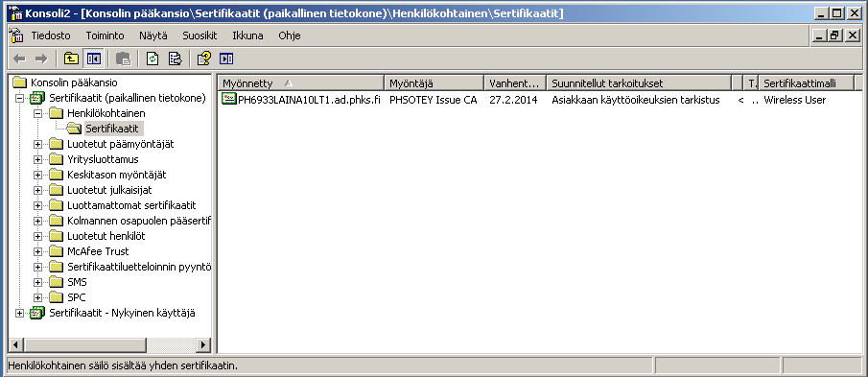Click tree scrollbar right arrow
Image resolution: width=868 pixels, height=377 pixels.
203,345
